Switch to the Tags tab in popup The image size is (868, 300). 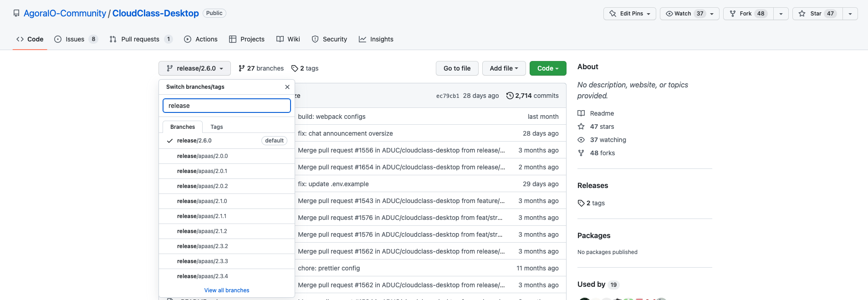tap(217, 127)
